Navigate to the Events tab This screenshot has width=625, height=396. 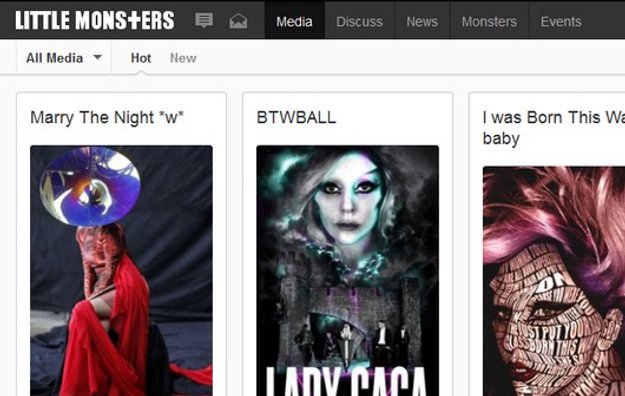pos(561,21)
